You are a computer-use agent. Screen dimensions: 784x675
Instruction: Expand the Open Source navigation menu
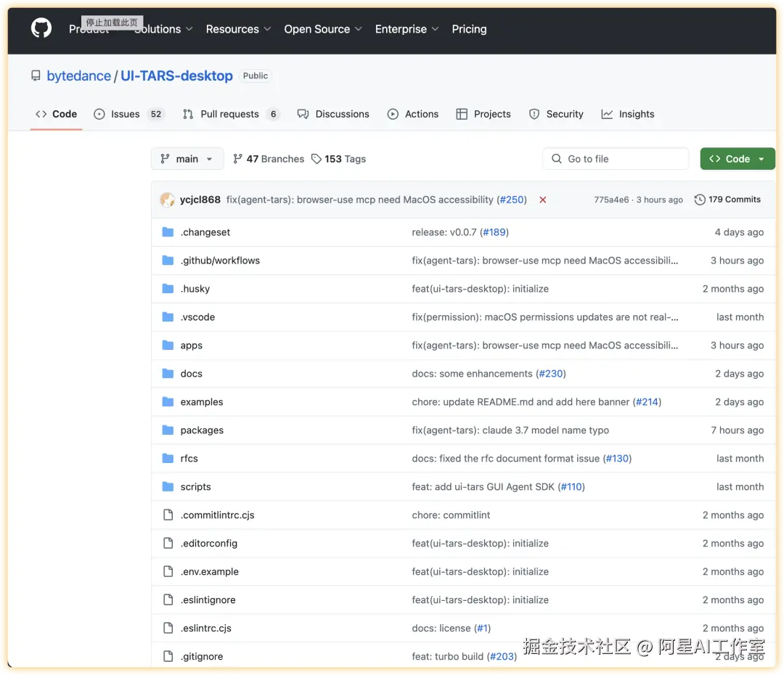[x=322, y=29]
